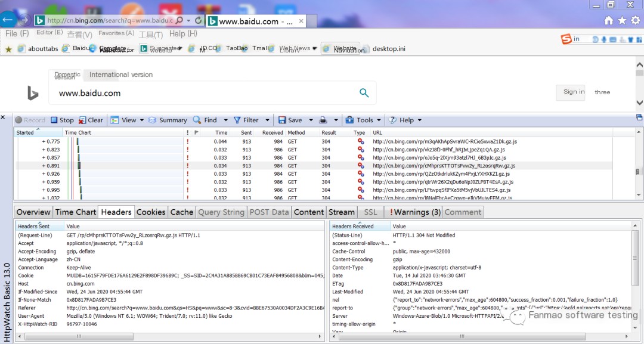
Task: Click the Find magnifier in HttpWatch toolbar
Action: [x=197, y=120]
